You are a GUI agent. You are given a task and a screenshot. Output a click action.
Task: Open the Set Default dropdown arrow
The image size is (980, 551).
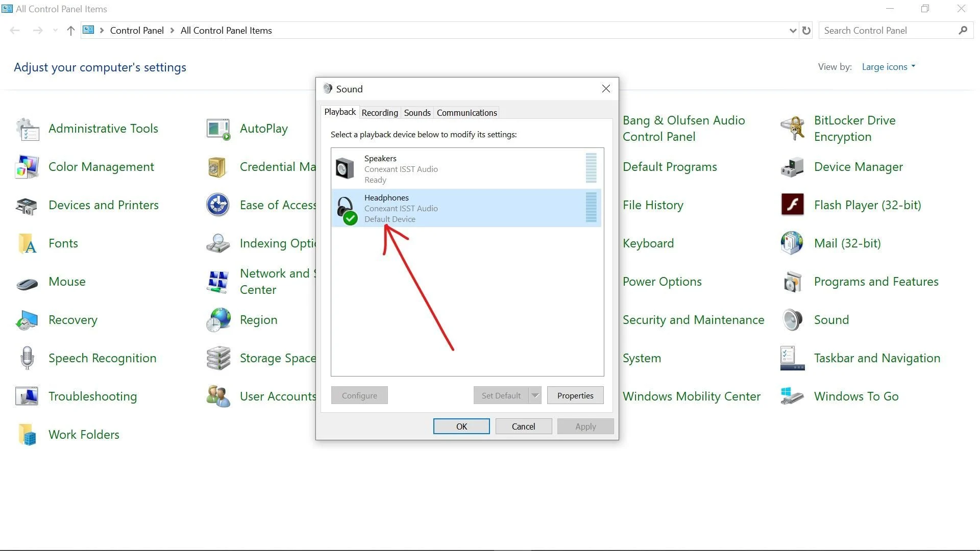point(535,395)
